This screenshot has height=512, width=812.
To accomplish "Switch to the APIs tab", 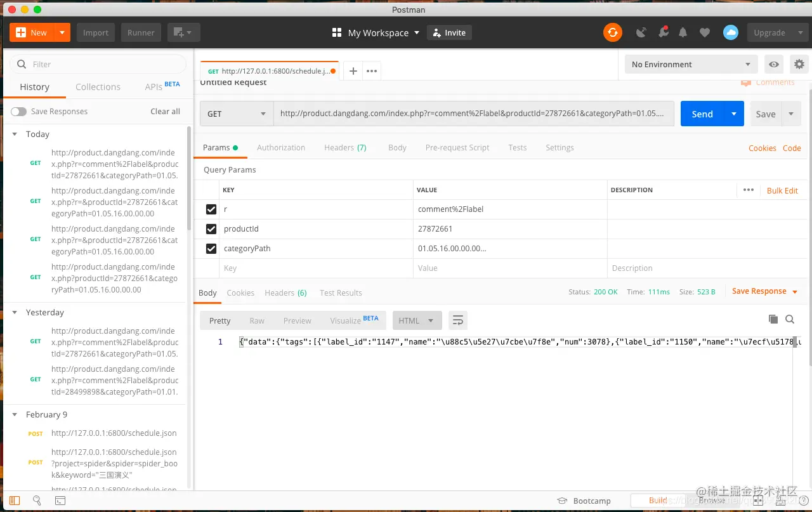I will point(162,86).
